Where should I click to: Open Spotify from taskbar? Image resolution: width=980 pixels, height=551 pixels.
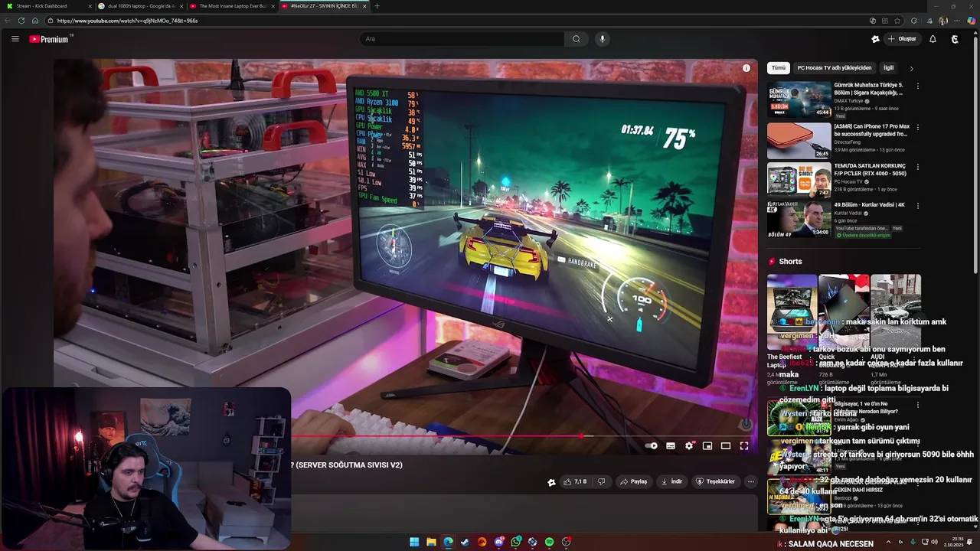[x=549, y=542]
